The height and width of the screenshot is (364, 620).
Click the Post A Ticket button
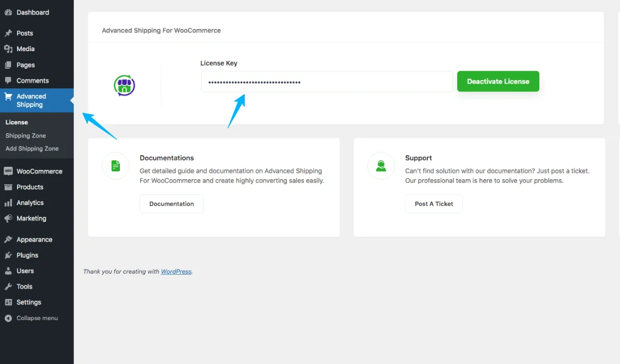coord(434,204)
